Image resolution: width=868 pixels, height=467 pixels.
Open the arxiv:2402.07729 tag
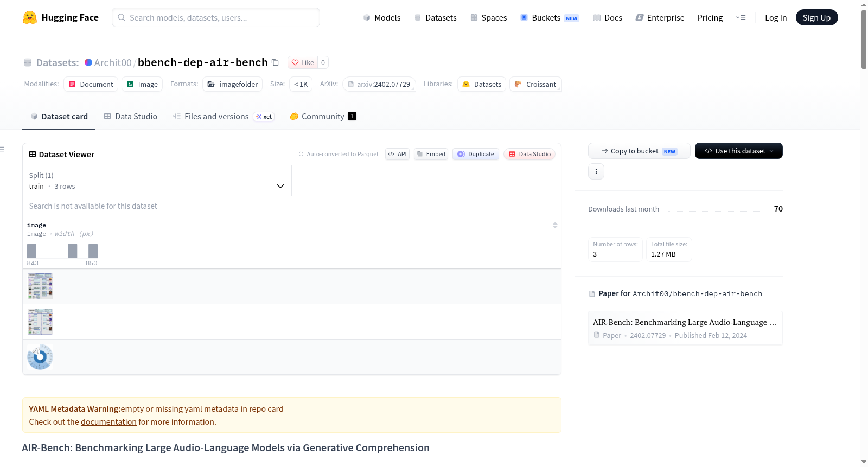pos(379,84)
